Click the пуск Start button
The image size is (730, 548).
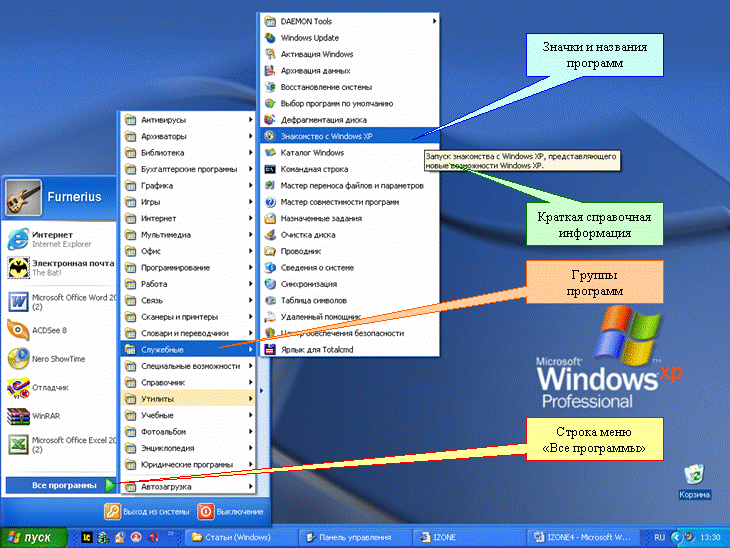(33, 537)
